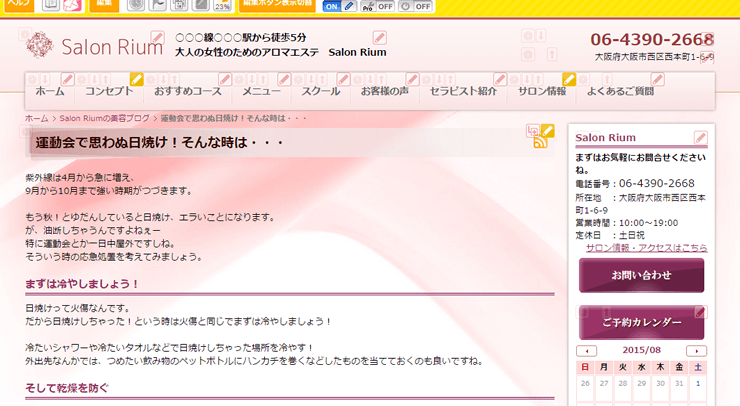The width and height of the screenshot is (740, 406).
Task: Toggle the Pro mode OFF switch
Action: coord(377,6)
